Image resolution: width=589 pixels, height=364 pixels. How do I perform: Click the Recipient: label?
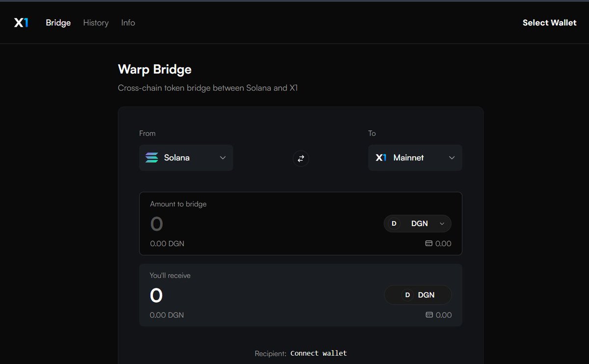click(x=270, y=354)
